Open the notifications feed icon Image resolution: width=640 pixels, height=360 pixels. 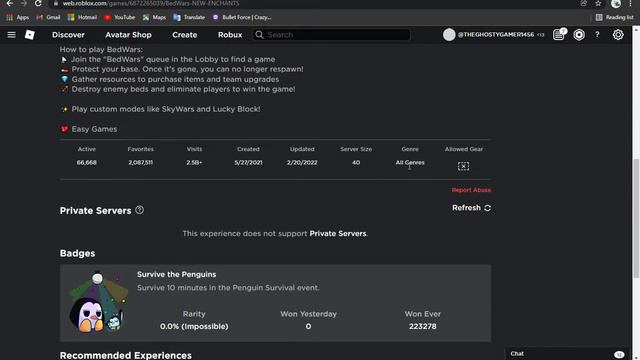coord(559,35)
